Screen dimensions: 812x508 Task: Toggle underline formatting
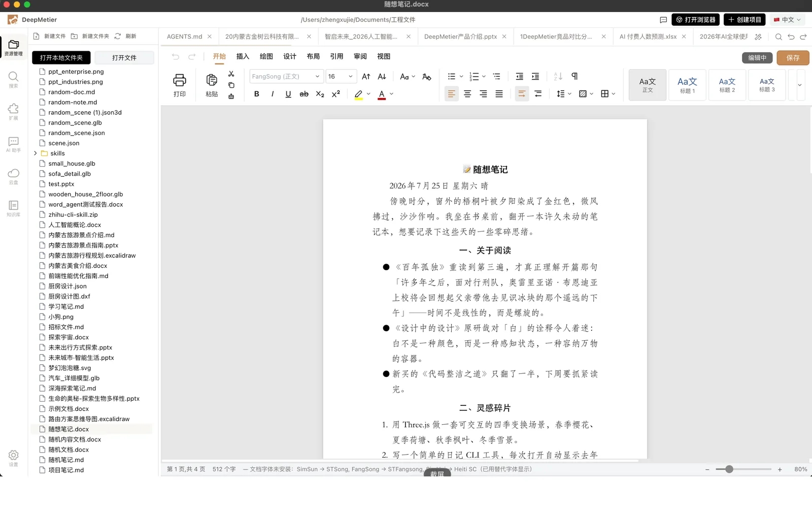(288, 94)
